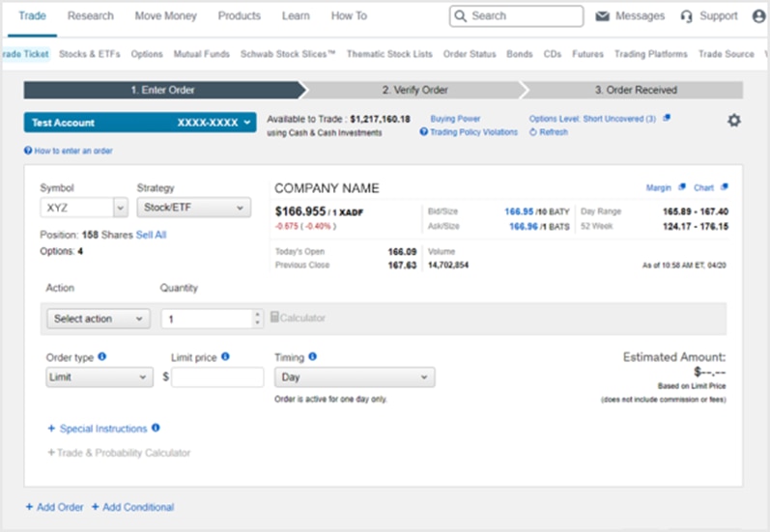Open the Research menu
The image size is (770, 532).
92,16
